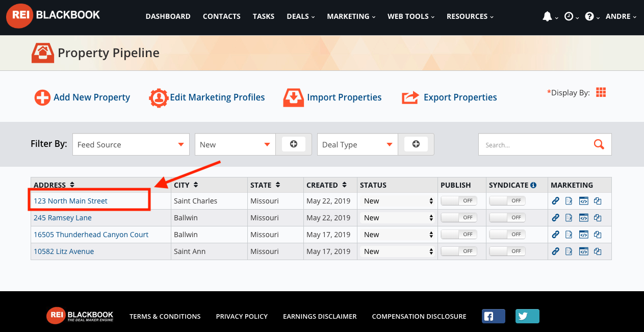Open the Contacts menu item
This screenshot has width=644, height=332.
tap(222, 16)
